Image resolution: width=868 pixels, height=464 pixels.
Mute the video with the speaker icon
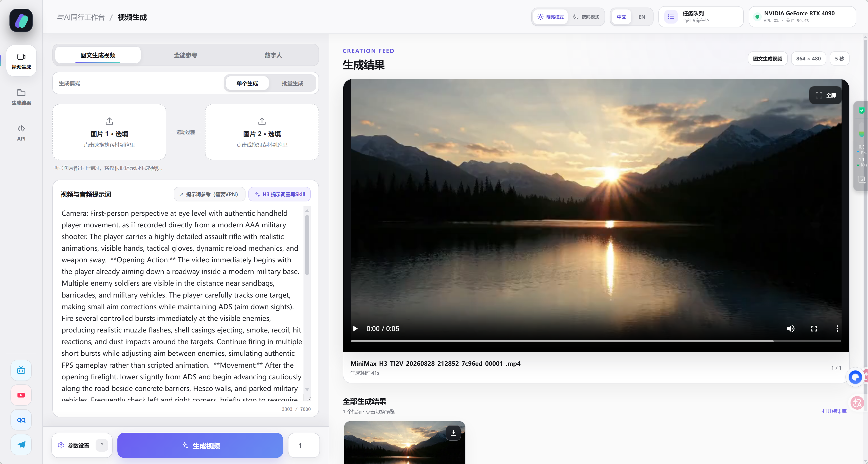(791, 329)
